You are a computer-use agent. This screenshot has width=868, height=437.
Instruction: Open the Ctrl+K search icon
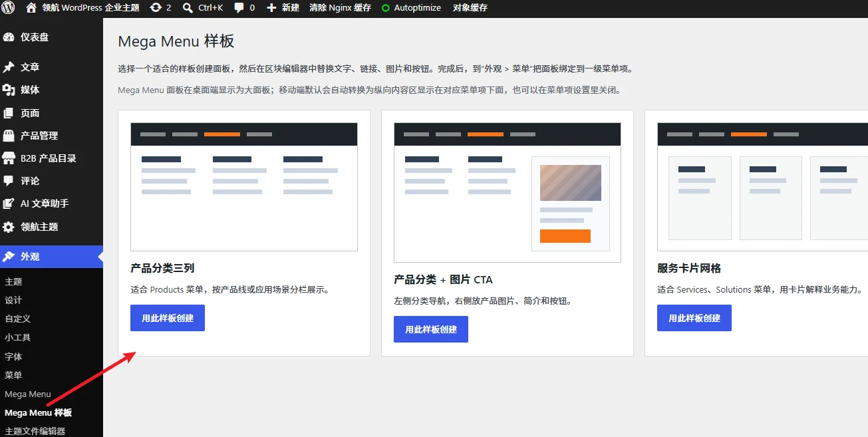click(188, 8)
